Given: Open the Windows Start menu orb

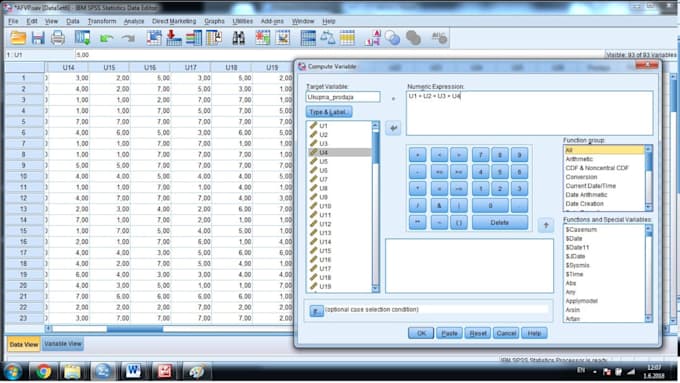Looking at the screenshot, I should click(x=13, y=372).
